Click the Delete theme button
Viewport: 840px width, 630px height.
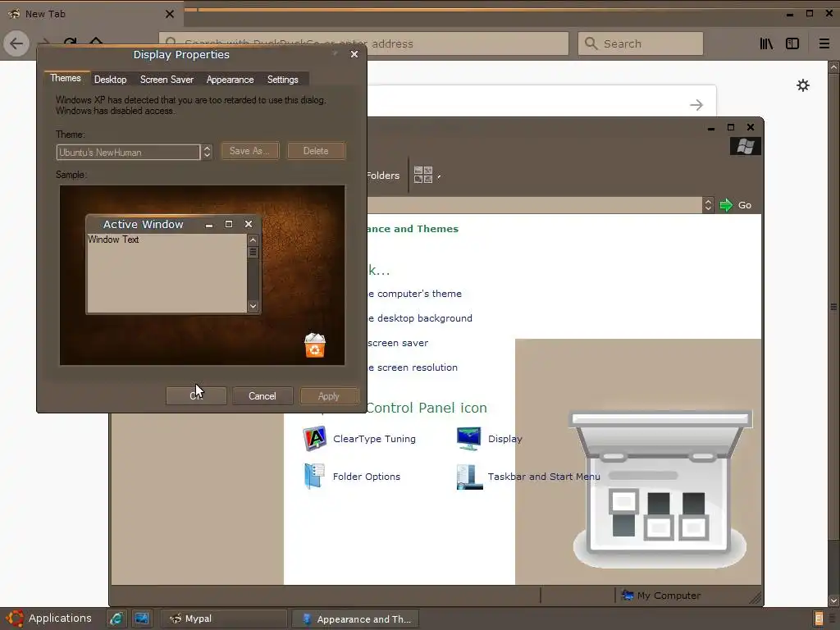pyautogui.click(x=316, y=151)
